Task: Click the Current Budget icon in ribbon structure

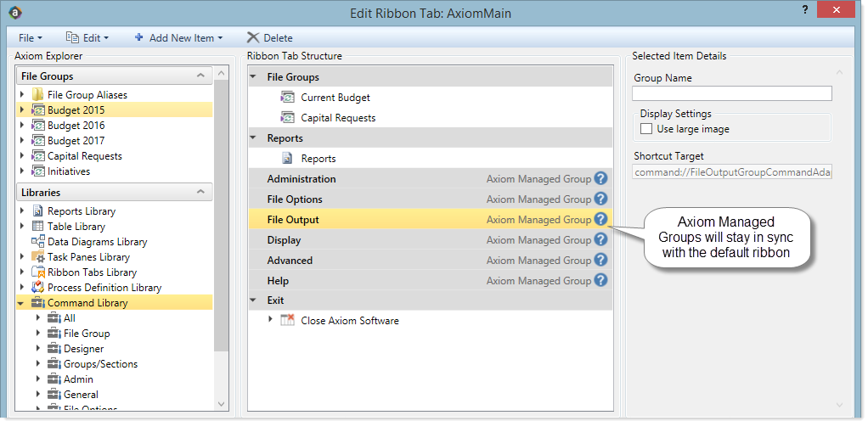Action: coord(288,98)
